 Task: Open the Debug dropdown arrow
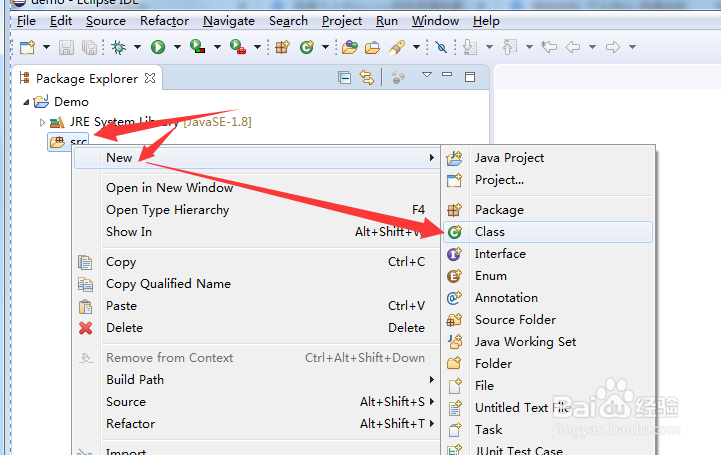[x=137, y=47]
